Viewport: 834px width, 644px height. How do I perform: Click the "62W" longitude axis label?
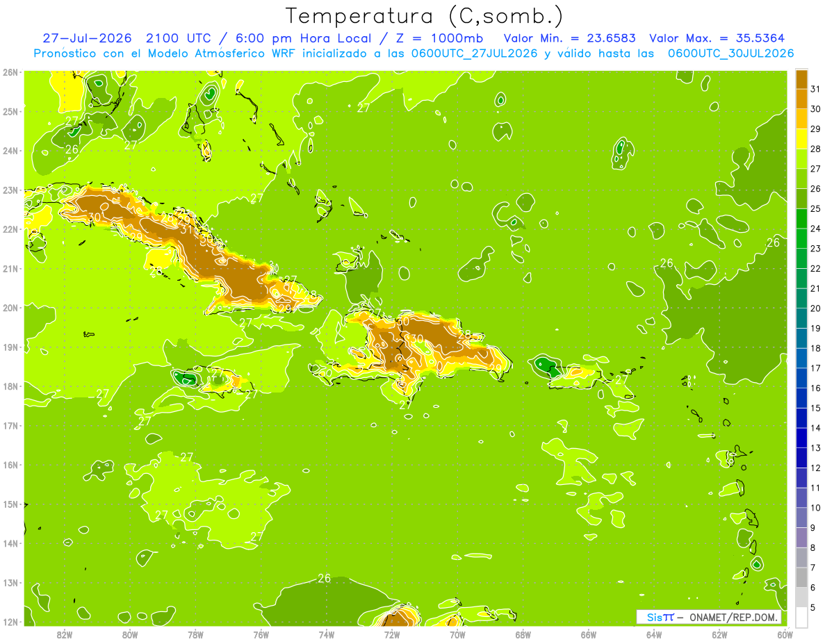[x=719, y=634]
